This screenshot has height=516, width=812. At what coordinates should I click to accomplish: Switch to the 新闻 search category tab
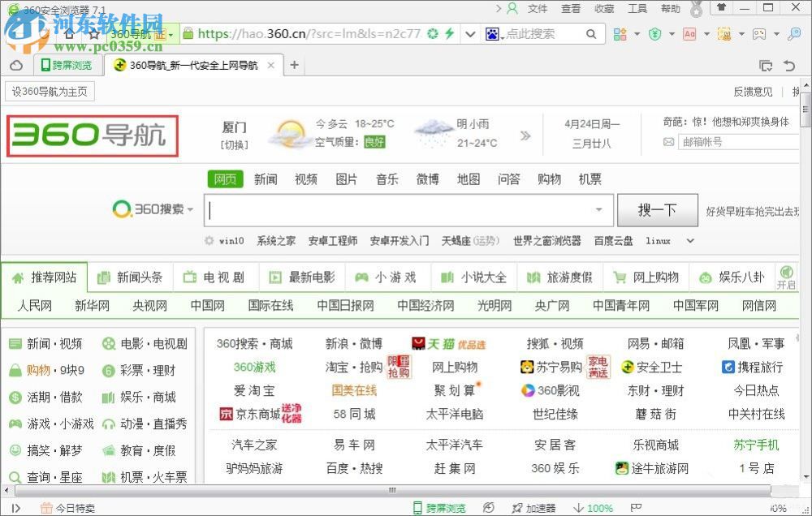click(x=266, y=179)
